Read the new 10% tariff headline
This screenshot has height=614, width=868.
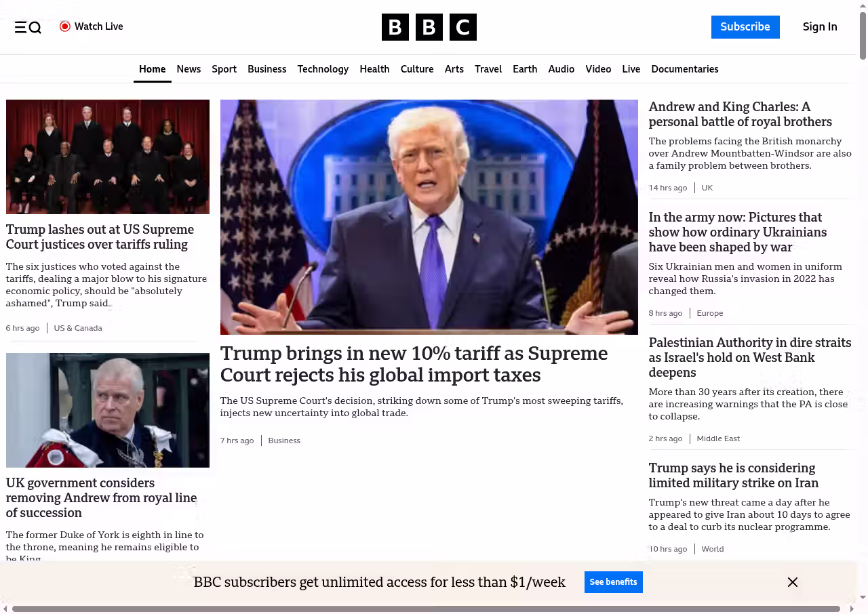414,364
